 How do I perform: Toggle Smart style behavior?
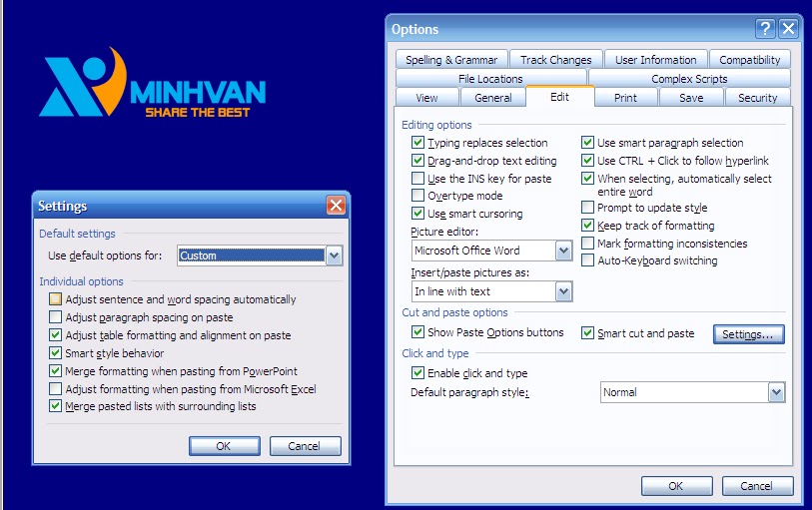pyautogui.click(x=55, y=352)
